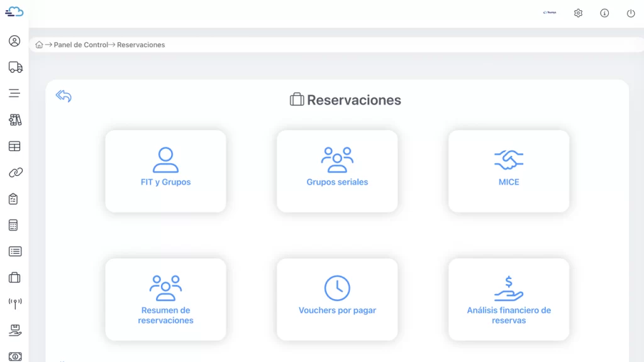Select the truck transport icon in the sidebar

point(14,68)
